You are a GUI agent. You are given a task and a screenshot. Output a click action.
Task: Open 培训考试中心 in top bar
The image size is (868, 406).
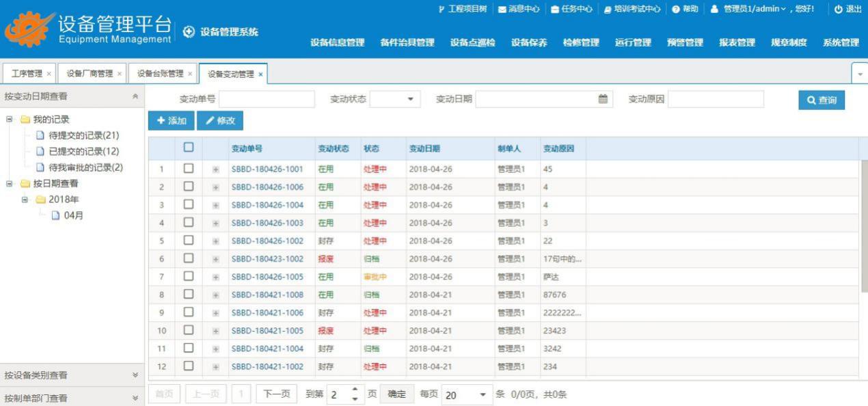(x=632, y=10)
